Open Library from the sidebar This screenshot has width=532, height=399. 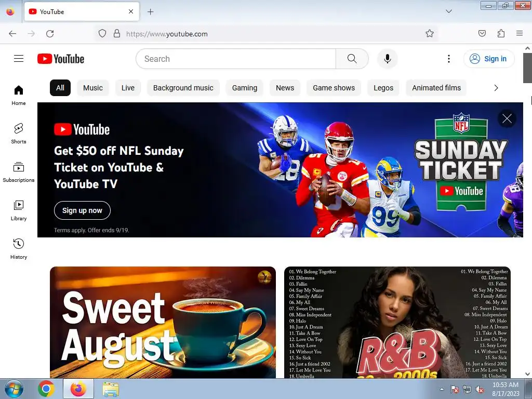point(19,211)
